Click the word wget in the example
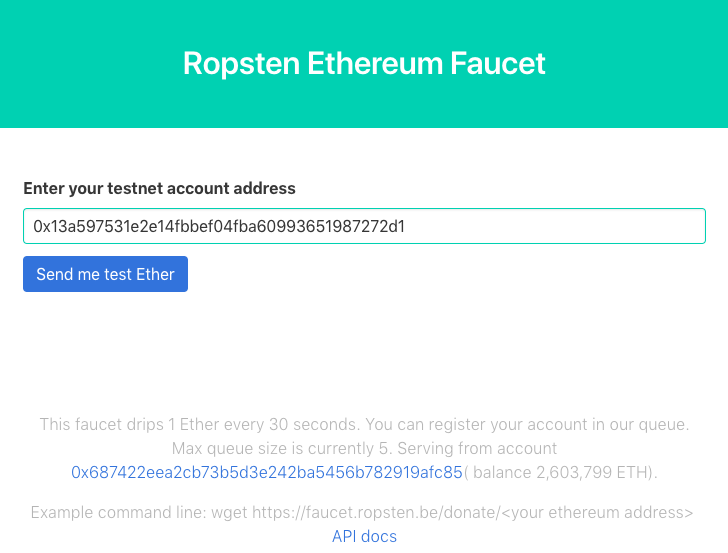 pyautogui.click(x=228, y=513)
